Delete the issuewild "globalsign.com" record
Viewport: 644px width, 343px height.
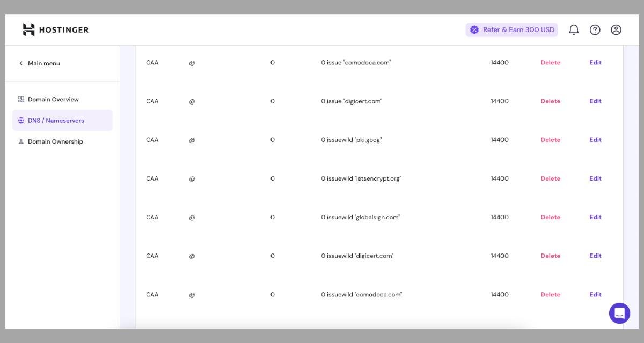[x=550, y=217]
